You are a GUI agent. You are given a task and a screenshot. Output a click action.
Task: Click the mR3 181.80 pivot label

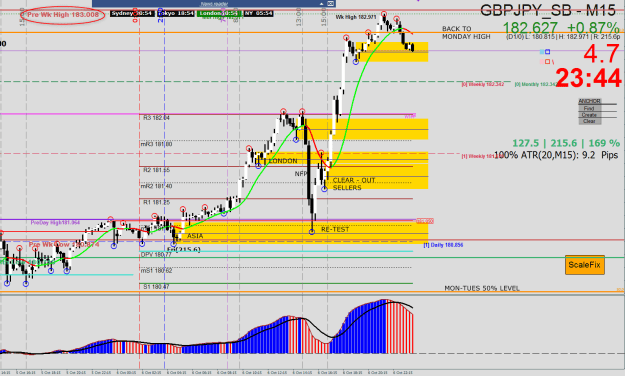[156, 144]
